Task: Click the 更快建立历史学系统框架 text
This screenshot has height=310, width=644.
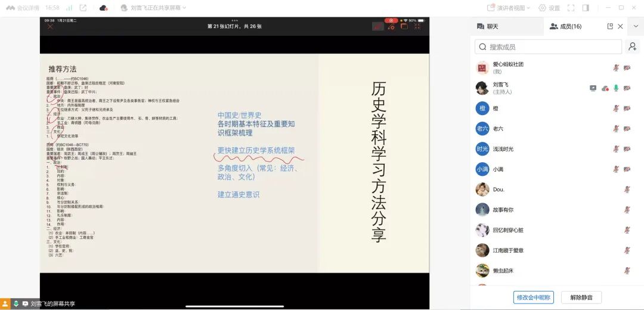Action: (x=256, y=151)
